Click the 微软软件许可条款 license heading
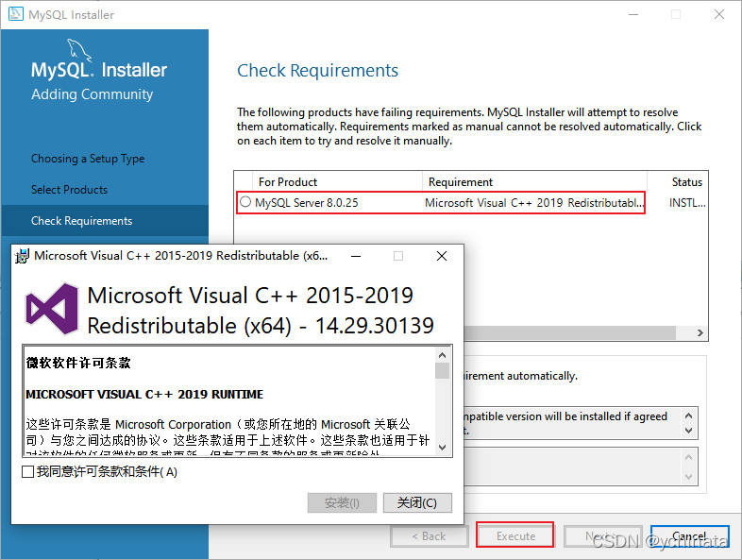Image resolution: width=742 pixels, height=560 pixels. (x=78, y=363)
